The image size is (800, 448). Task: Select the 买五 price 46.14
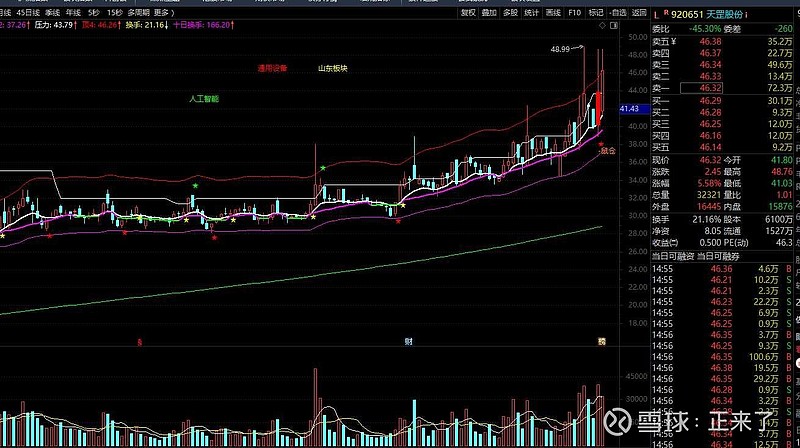pos(710,147)
